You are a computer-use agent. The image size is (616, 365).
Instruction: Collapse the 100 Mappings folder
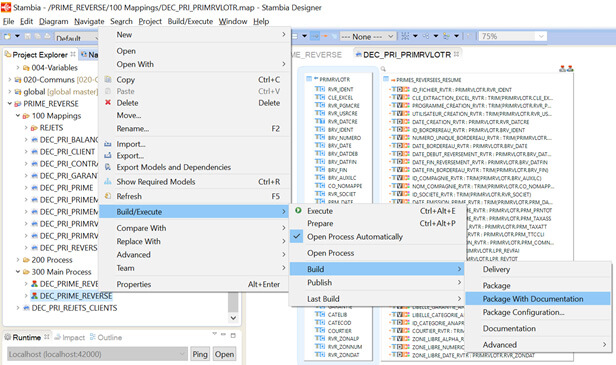[x=18, y=116]
